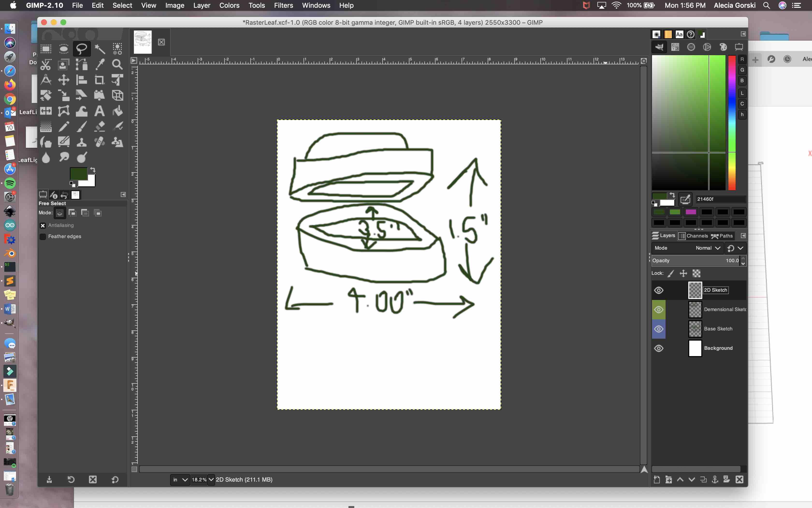Select the Flip tool
Viewport: 812px width, 508px height.
click(x=46, y=111)
